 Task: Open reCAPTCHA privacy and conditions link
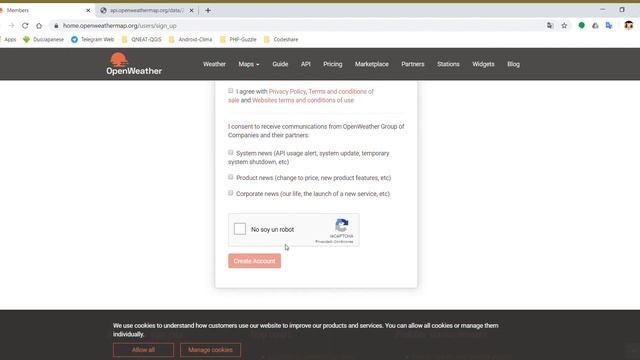(x=334, y=242)
